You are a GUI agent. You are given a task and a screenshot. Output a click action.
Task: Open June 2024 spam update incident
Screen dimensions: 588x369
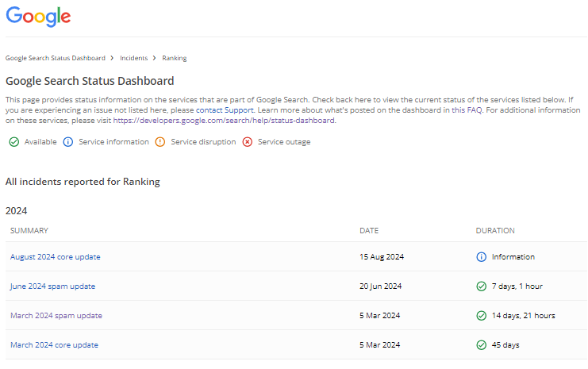click(52, 286)
